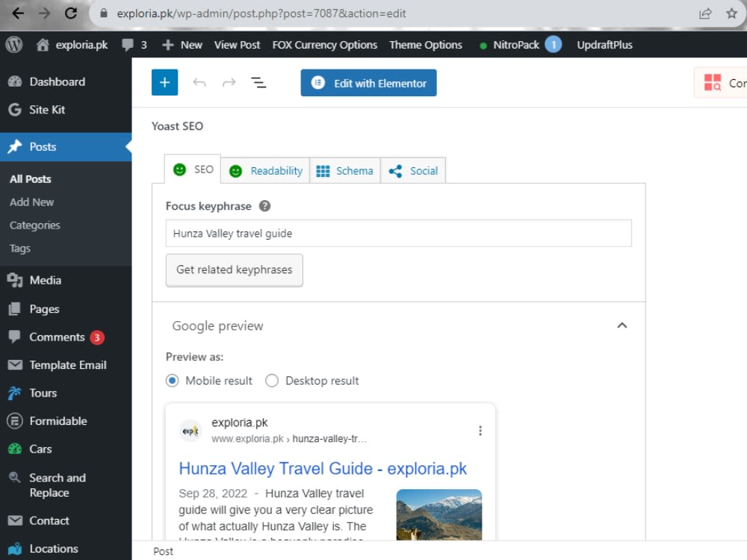Click the Hunza Valley preview thumbnail image
Viewport: 747px width, 560px height.
[438, 514]
